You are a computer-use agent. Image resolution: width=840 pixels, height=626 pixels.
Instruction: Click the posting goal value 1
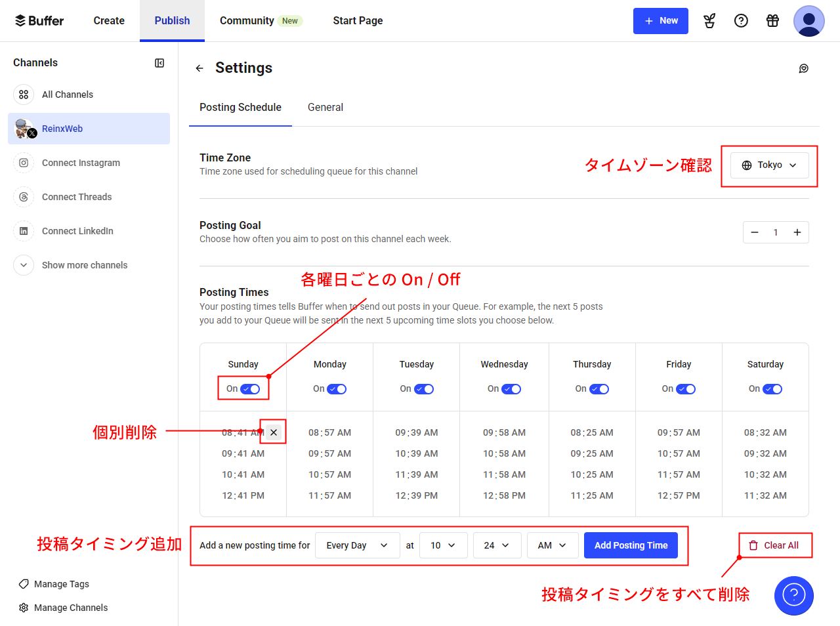[776, 232]
